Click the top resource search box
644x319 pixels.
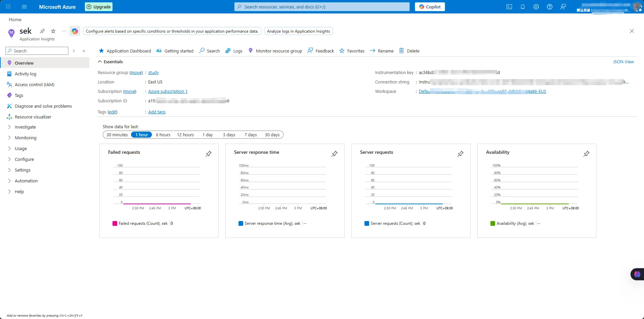[x=322, y=7]
